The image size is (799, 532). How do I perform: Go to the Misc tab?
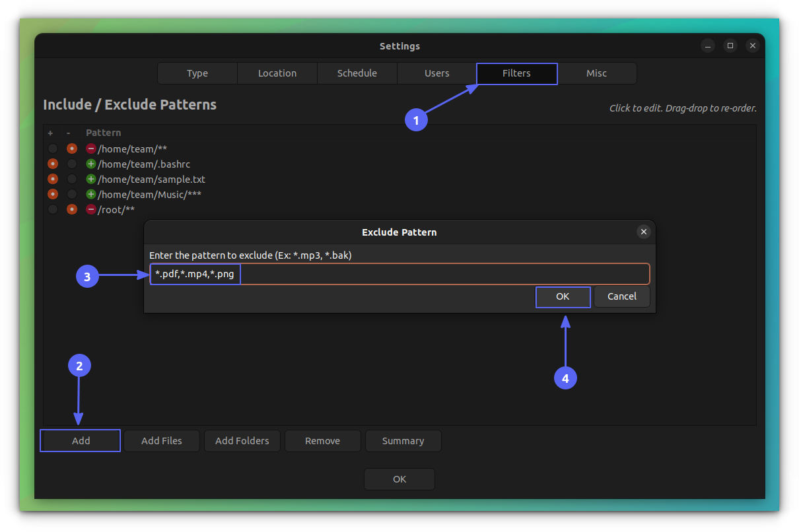[596, 73]
